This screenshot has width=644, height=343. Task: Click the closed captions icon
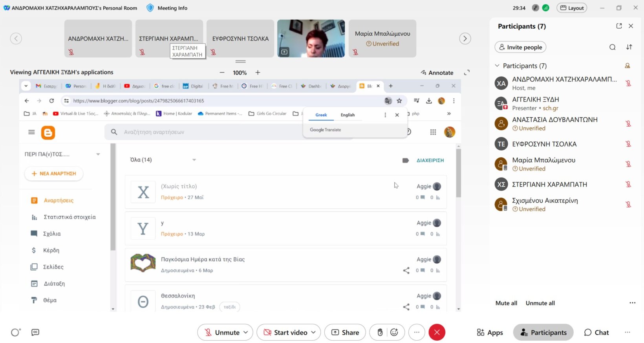point(35,332)
